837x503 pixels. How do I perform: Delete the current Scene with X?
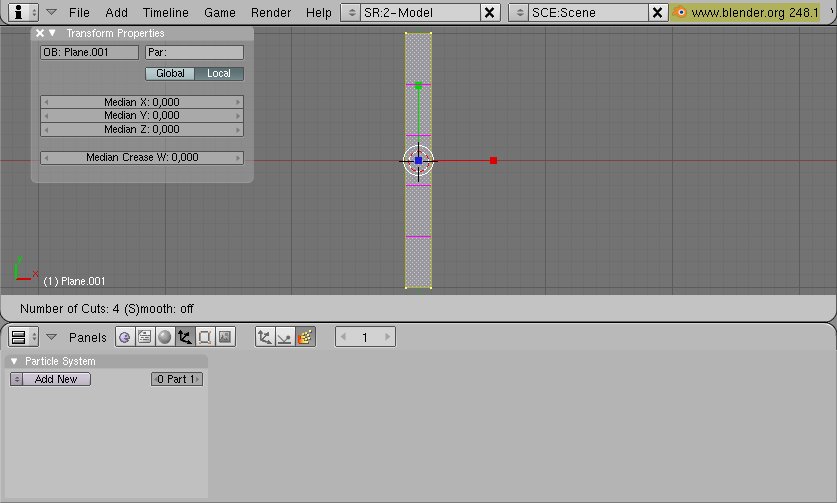(658, 12)
